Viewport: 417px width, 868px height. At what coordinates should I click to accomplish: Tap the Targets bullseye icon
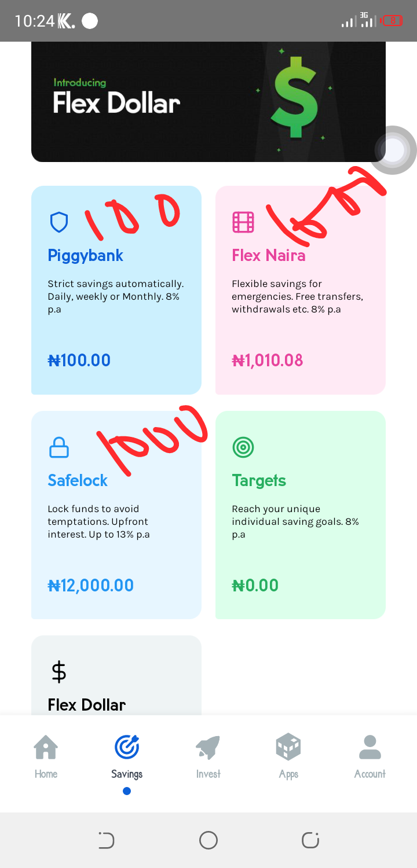243,447
